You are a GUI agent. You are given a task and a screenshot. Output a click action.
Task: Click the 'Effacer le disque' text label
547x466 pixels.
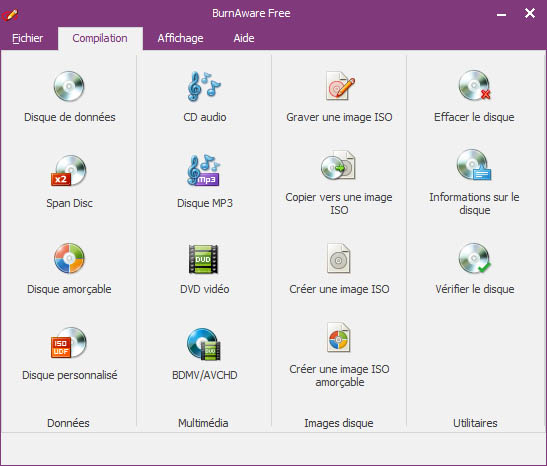tap(474, 117)
